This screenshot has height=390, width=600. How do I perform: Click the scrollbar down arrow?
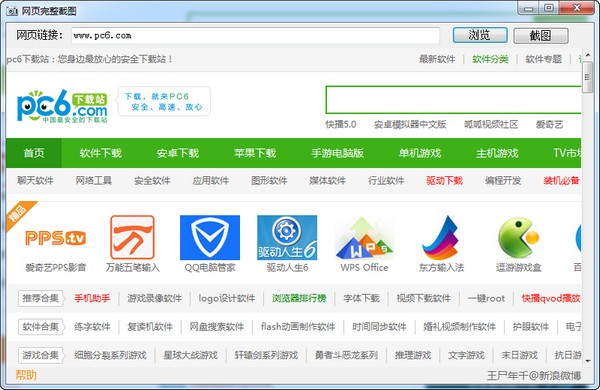pyautogui.click(x=587, y=361)
